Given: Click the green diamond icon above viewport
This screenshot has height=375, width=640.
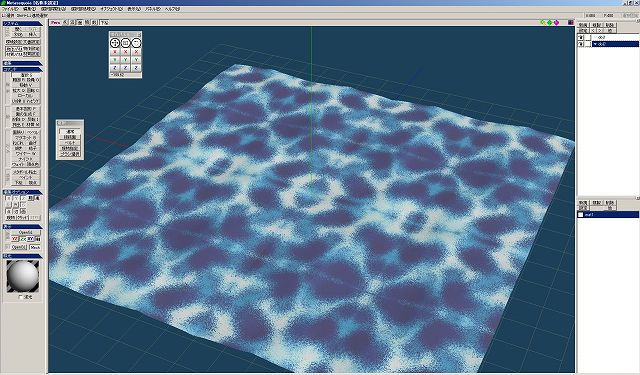Looking at the screenshot, I should click(x=549, y=22).
